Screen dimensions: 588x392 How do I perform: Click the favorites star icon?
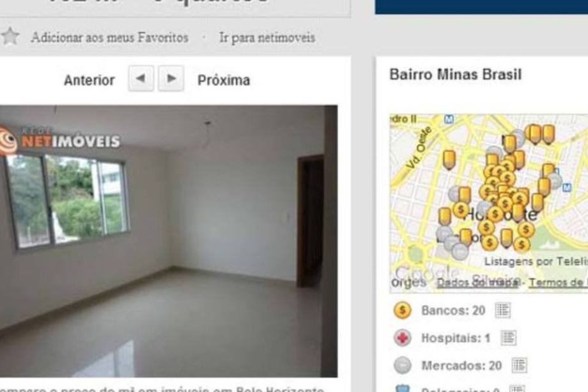pos(10,36)
